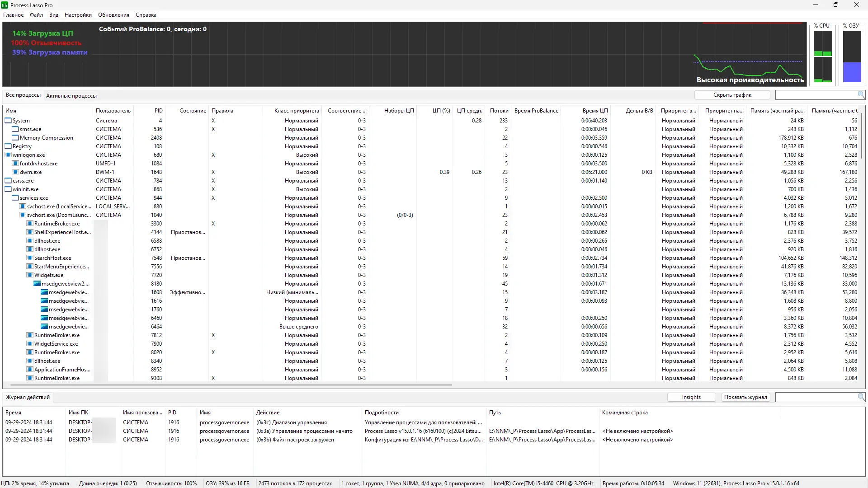Click the SearchHost.exe process icon
Image resolution: width=868 pixels, height=488 pixels.
30,258
